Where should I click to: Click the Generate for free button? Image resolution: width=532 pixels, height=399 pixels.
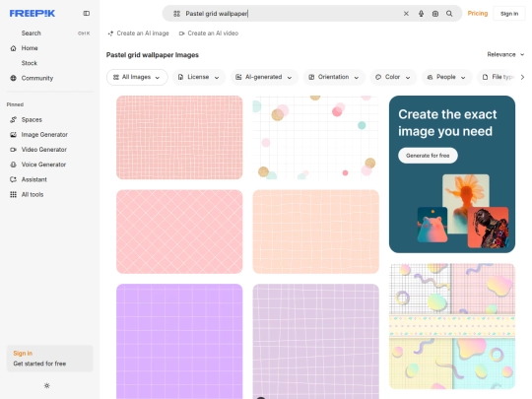pos(428,156)
